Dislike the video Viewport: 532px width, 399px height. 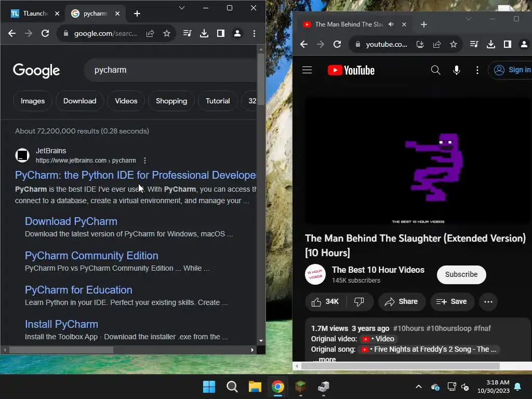360,302
